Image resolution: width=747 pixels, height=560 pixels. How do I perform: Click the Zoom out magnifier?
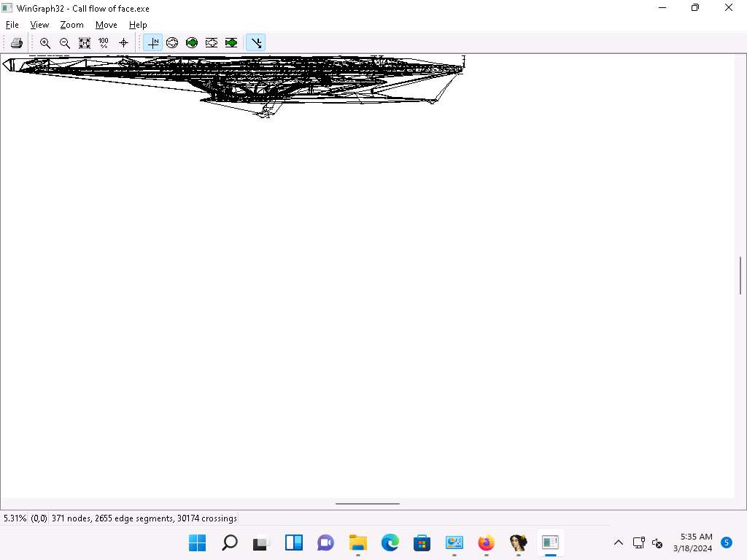[x=65, y=43]
